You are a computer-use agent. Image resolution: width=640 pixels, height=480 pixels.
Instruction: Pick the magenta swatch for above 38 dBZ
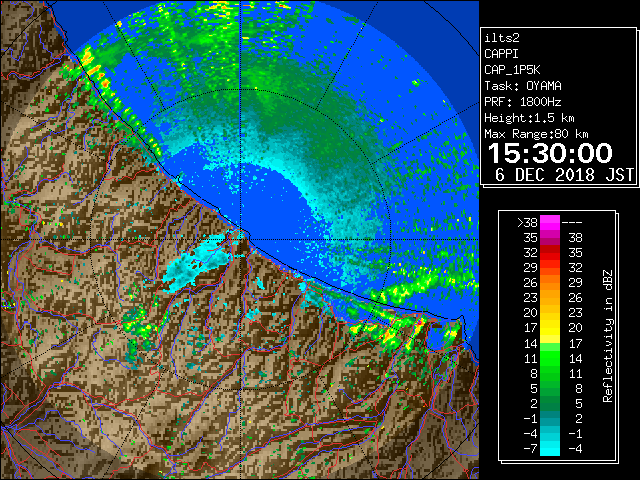click(x=550, y=223)
